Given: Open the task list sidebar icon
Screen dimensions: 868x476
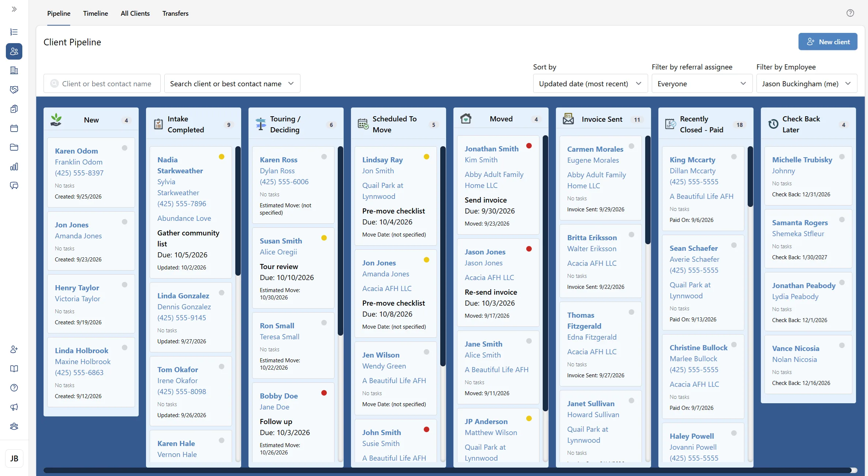Looking at the screenshot, I should coord(14,32).
